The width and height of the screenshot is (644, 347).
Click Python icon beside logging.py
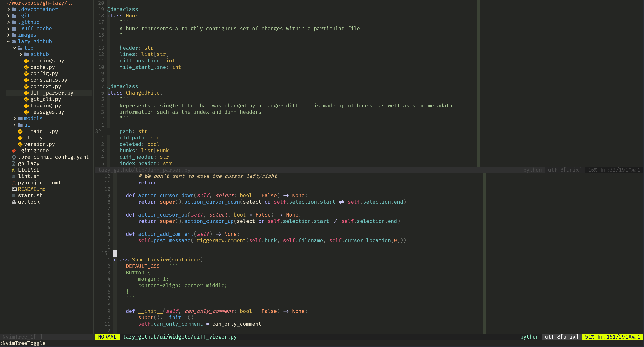[x=26, y=106]
